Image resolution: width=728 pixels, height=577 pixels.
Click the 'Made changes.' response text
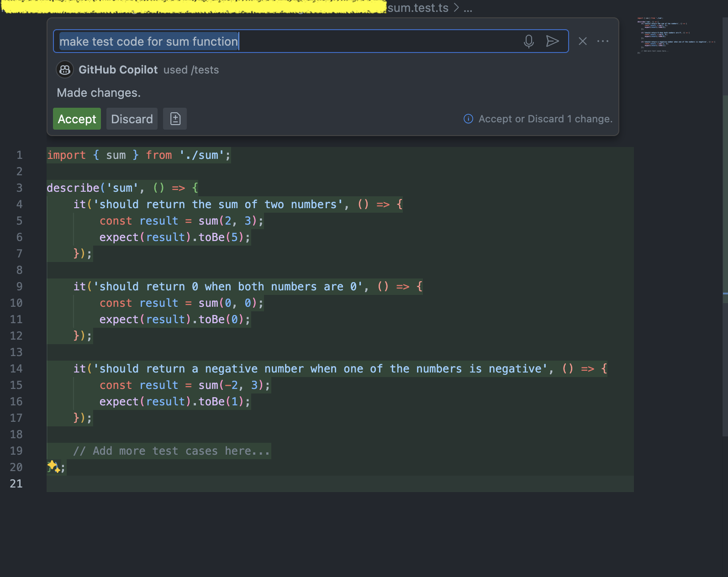pyautogui.click(x=99, y=93)
